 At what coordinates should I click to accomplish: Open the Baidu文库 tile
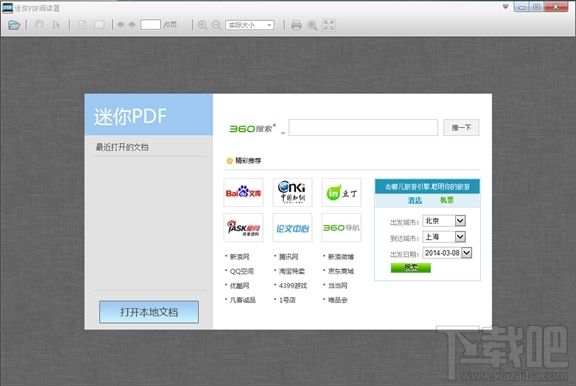(243, 192)
